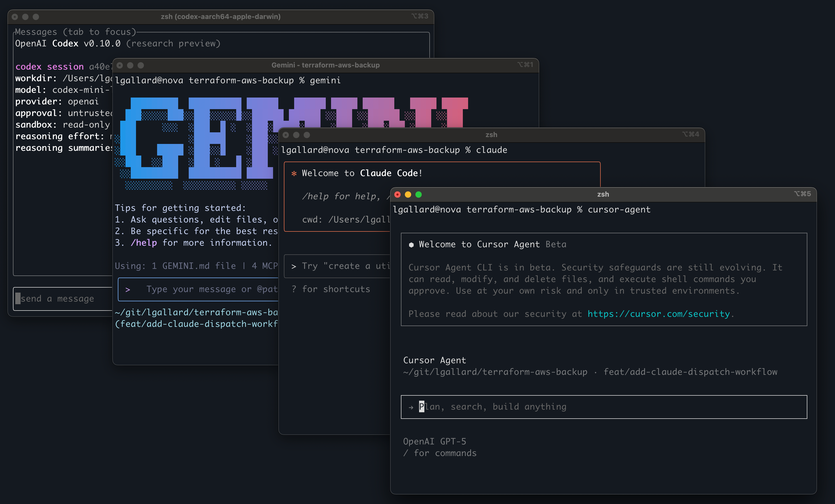Click the 'cursor-agent' command text
835x504 pixels.
coord(619,210)
